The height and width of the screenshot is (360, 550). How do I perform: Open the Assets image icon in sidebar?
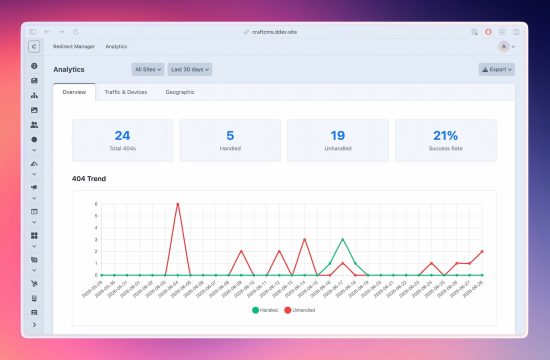coord(34,110)
